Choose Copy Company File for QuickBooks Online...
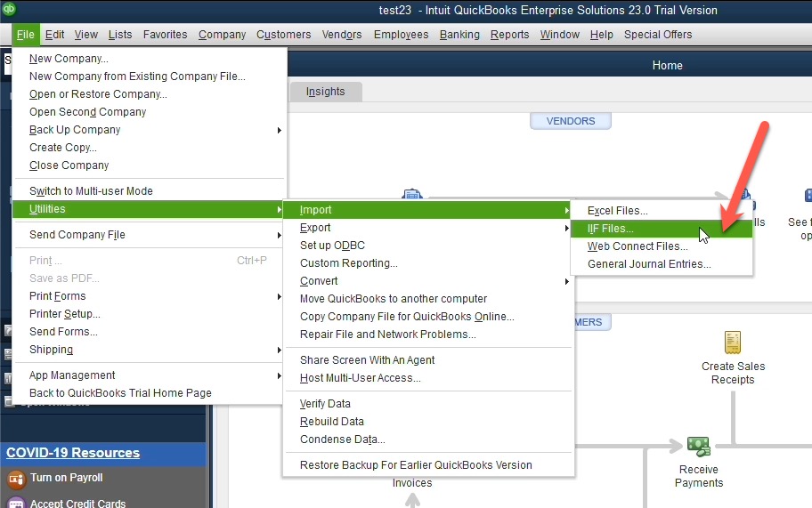 [x=428, y=317]
